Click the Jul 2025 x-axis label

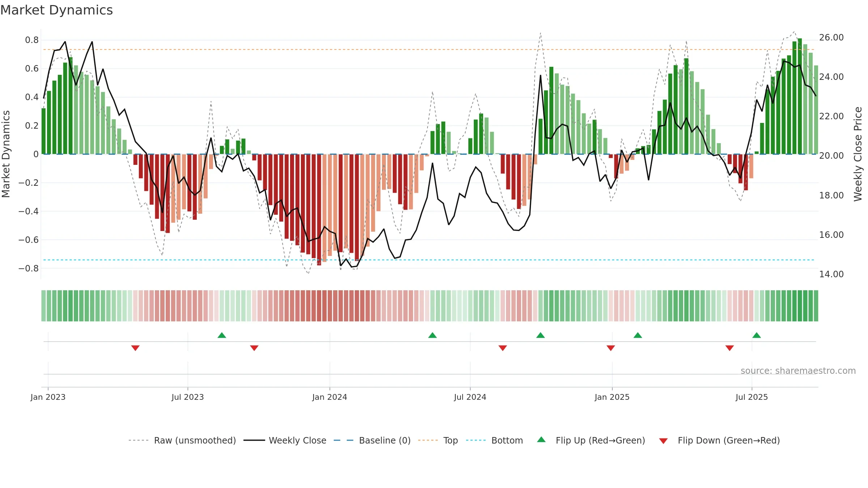tap(752, 397)
